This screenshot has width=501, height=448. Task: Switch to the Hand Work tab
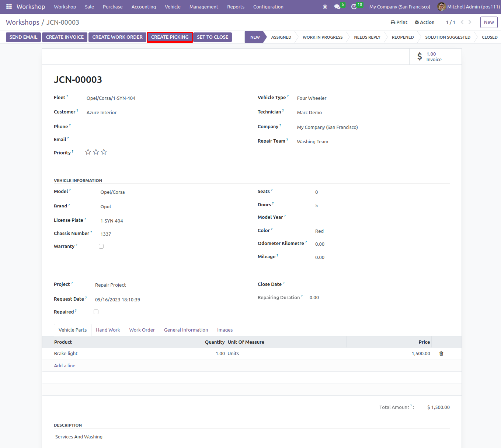coord(108,330)
